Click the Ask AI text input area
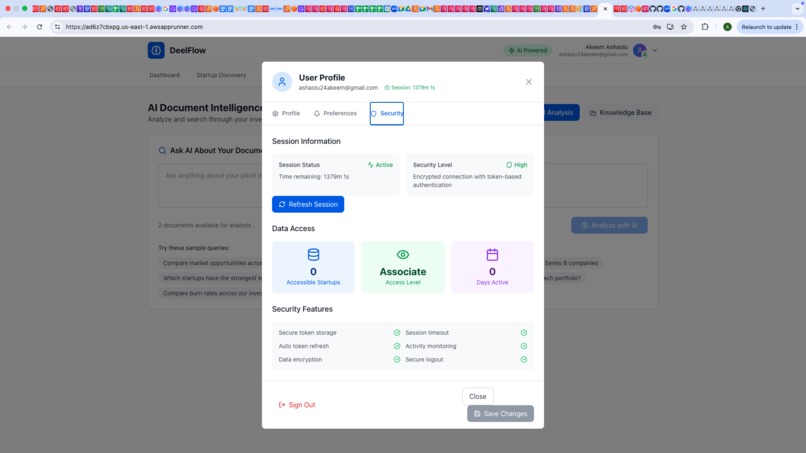Viewport: 806px width, 453px height. click(x=402, y=185)
